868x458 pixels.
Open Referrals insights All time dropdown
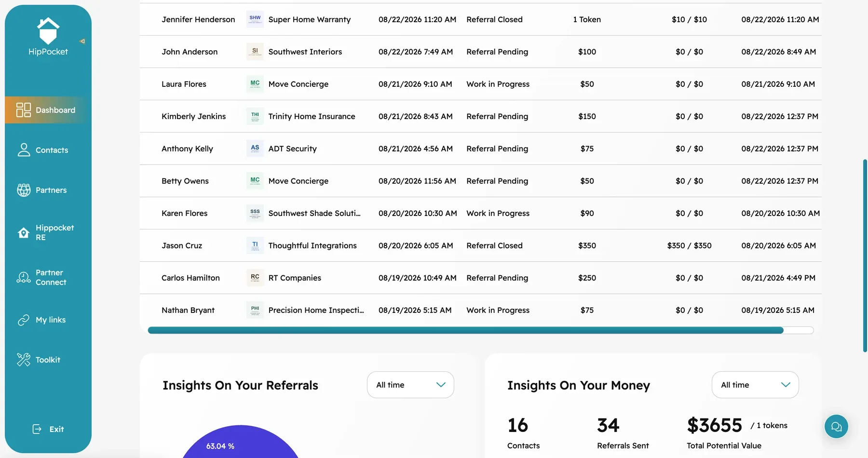(410, 385)
